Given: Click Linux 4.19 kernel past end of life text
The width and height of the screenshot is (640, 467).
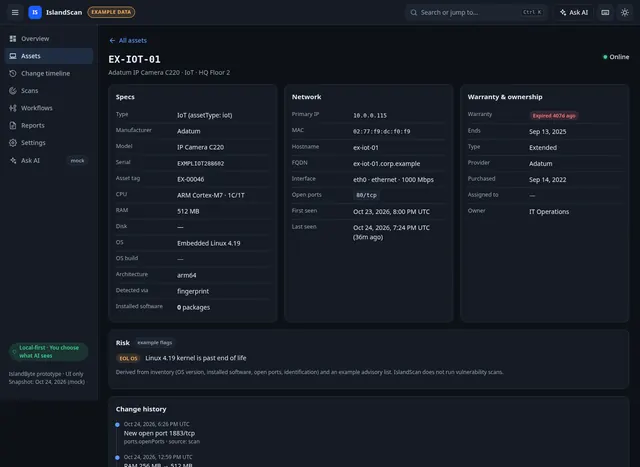Looking at the screenshot, I should [x=196, y=358].
